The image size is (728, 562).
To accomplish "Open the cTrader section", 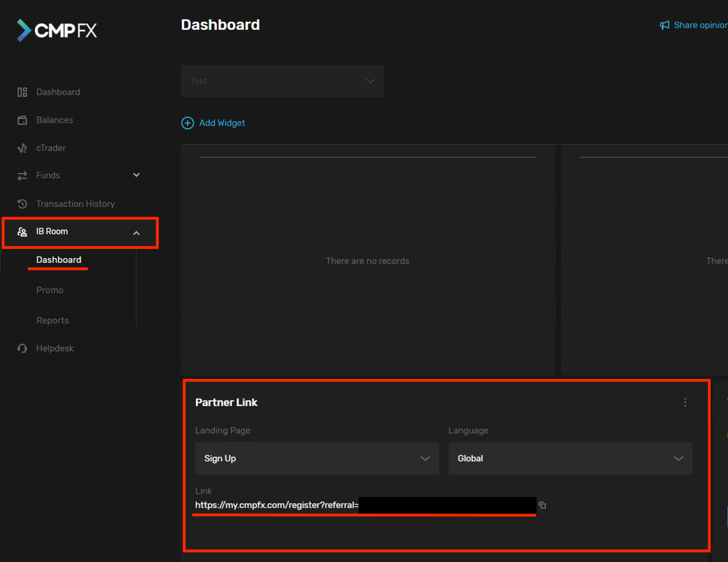I will pos(51,148).
